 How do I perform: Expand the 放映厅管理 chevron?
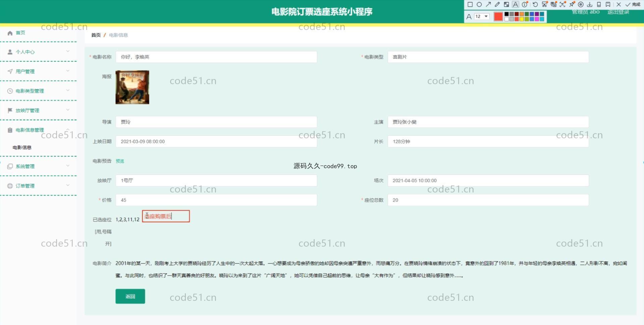[68, 110]
